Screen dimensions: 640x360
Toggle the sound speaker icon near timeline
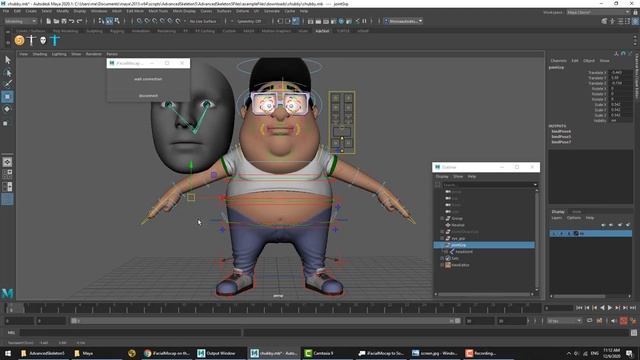coord(614,321)
